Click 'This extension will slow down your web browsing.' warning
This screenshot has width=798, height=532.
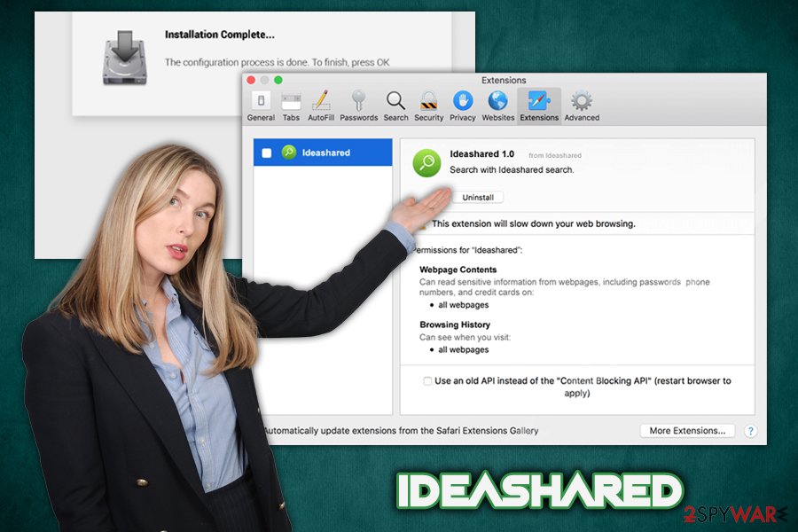pos(534,223)
